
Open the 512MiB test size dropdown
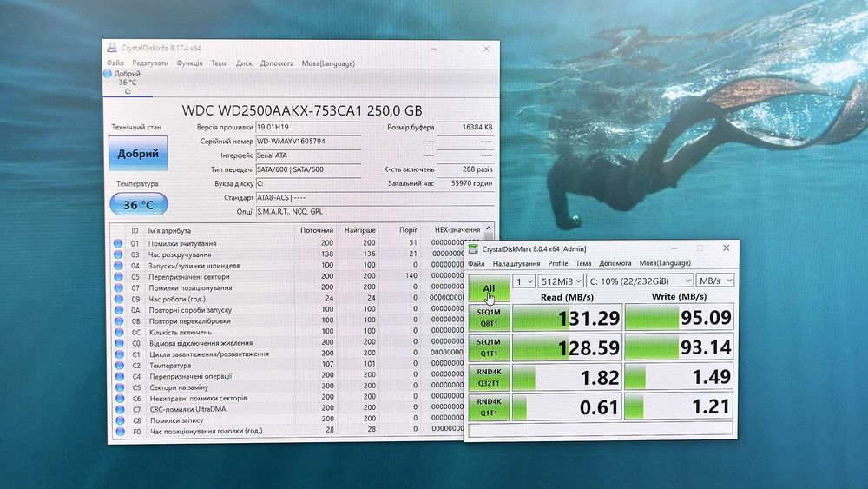click(561, 281)
